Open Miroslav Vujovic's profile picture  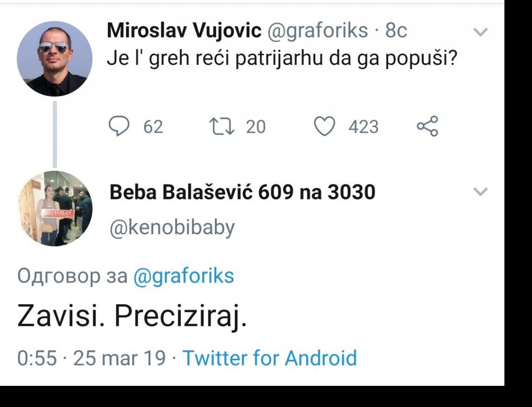pyautogui.click(x=55, y=59)
